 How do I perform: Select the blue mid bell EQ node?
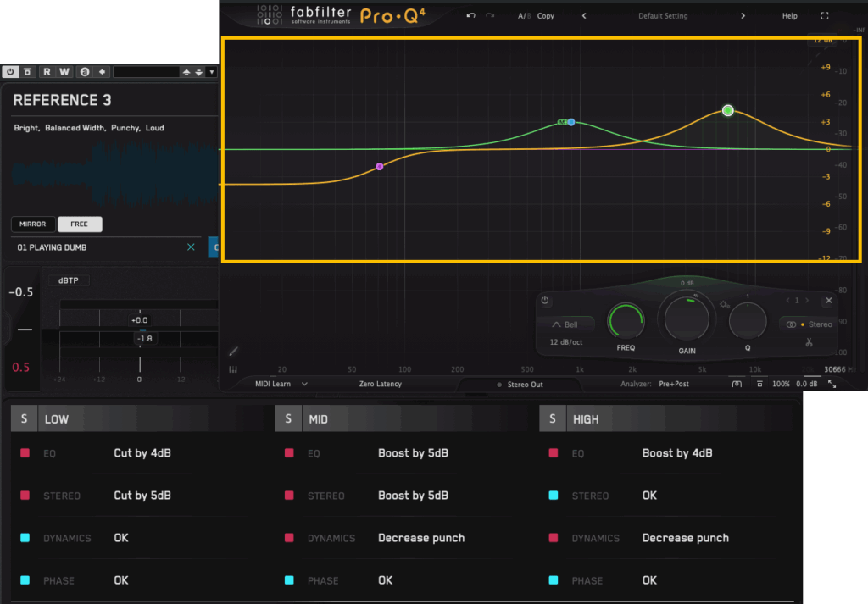pyautogui.click(x=571, y=122)
